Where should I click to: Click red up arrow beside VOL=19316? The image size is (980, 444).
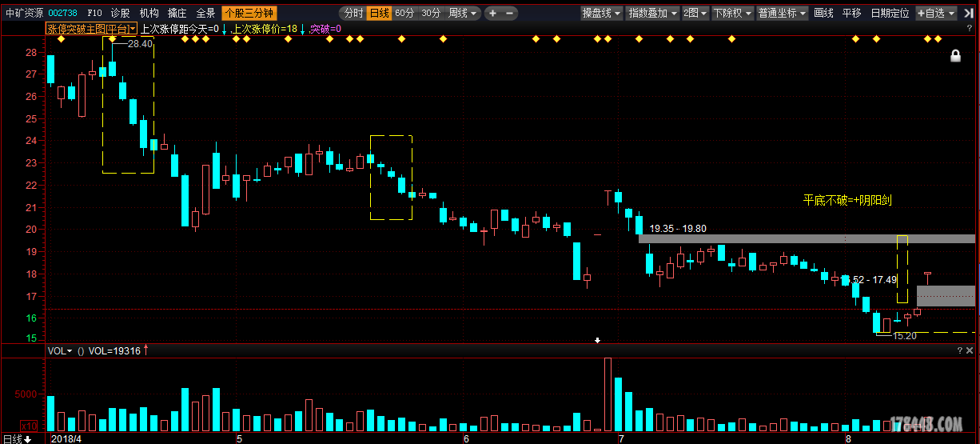point(145,350)
